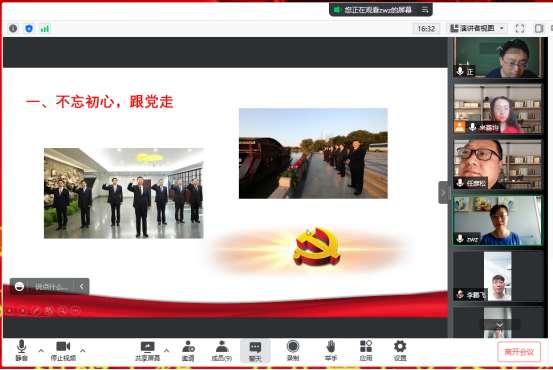Viewport: 553px width, 370px height.
Task: Open the chat panel
Action: pyautogui.click(x=255, y=351)
